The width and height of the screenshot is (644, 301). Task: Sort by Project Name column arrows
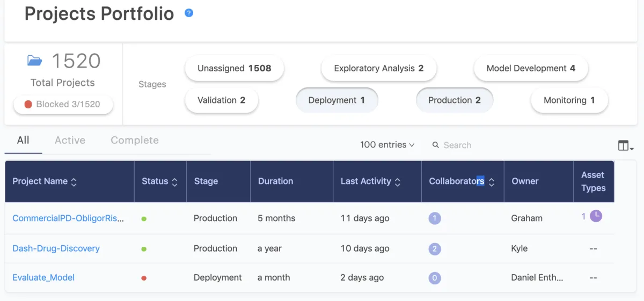tap(74, 182)
